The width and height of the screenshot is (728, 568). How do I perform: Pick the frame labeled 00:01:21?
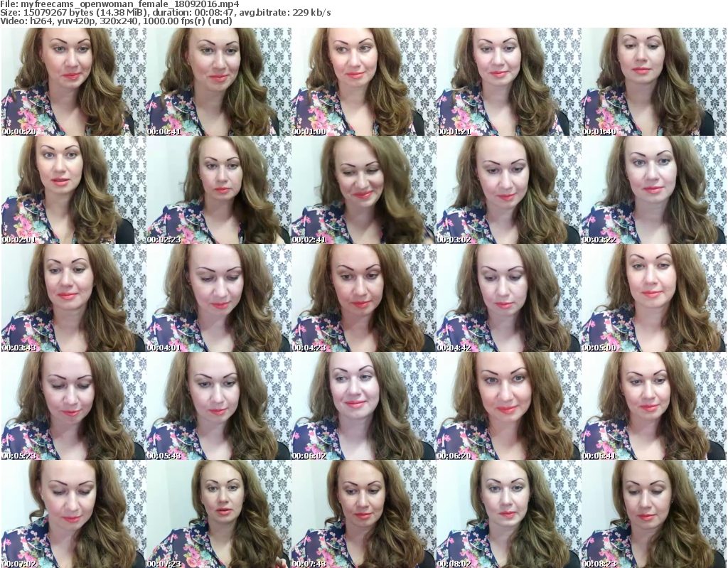pyautogui.click(x=509, y=82)
